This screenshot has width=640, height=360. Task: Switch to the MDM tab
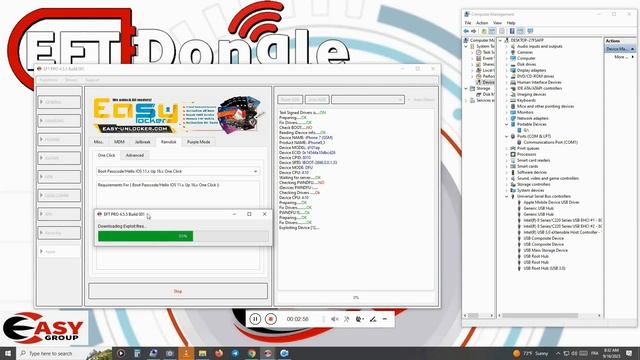point(119,142)
